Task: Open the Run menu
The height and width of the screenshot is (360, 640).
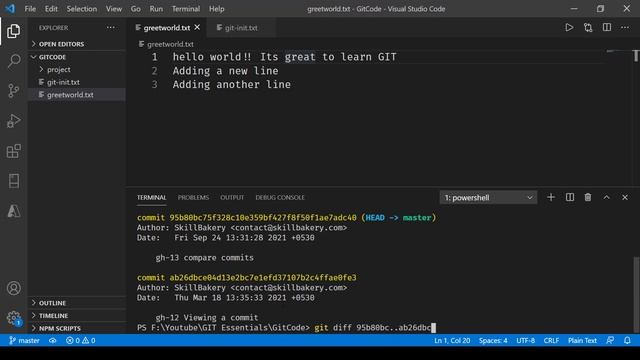Action: [x=156, y=9]
